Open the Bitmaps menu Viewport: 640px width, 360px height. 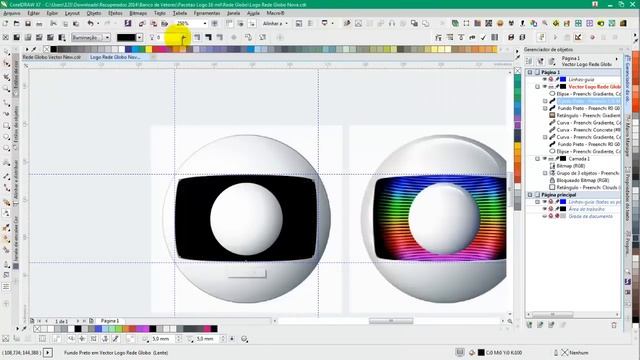tap(138, 13)
